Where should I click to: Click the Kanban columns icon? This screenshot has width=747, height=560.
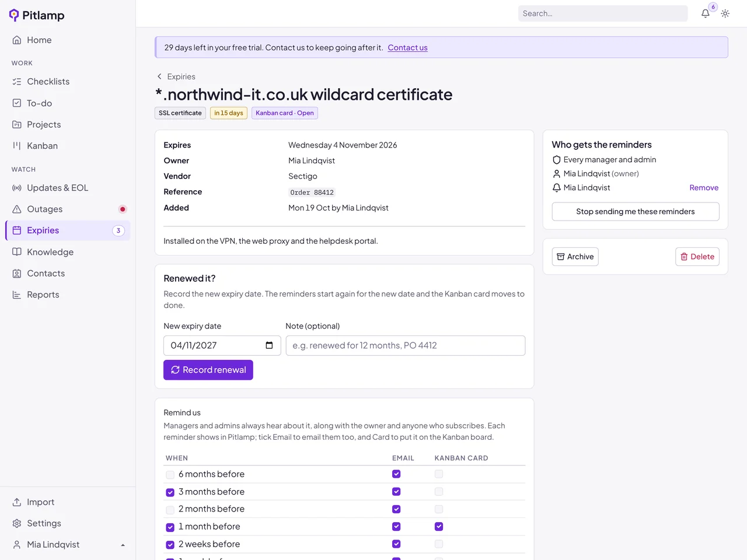click(x=17, y=146)
